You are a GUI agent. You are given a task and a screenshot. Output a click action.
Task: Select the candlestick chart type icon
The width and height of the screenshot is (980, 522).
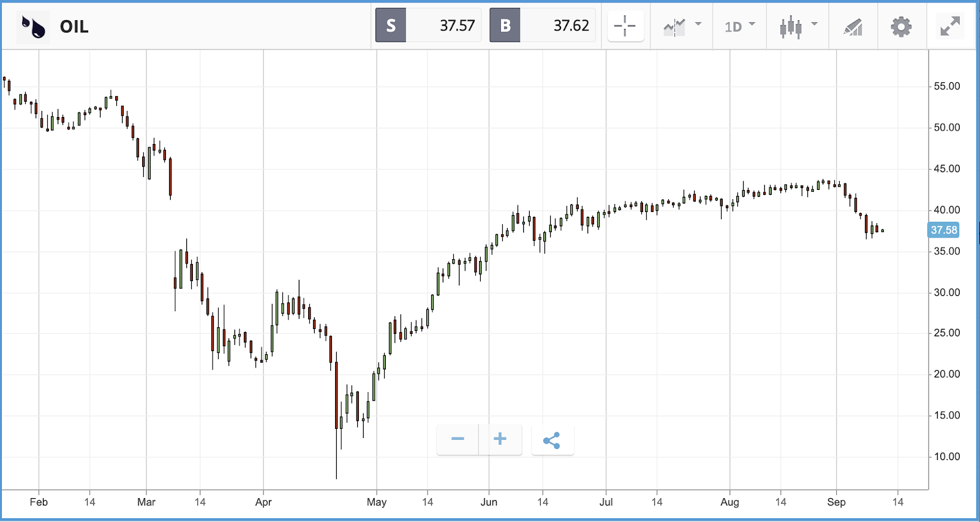coord(791,27)
